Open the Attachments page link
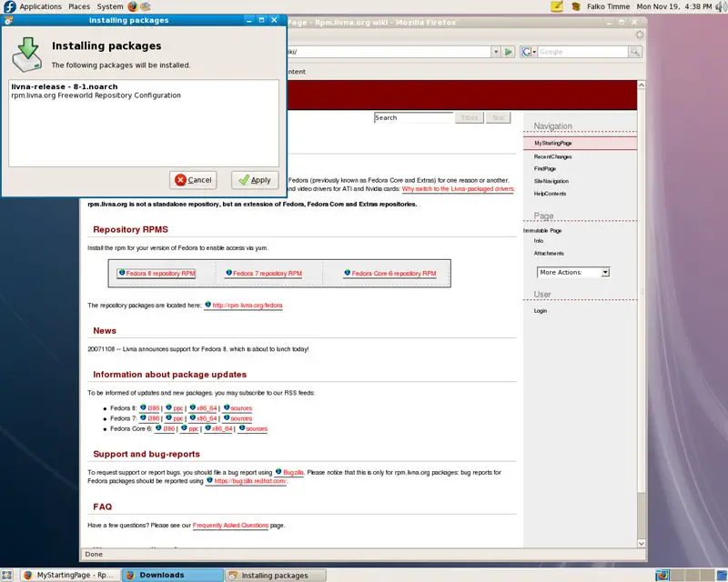This screenshot has height=582, width=728. tap(549, 254)
